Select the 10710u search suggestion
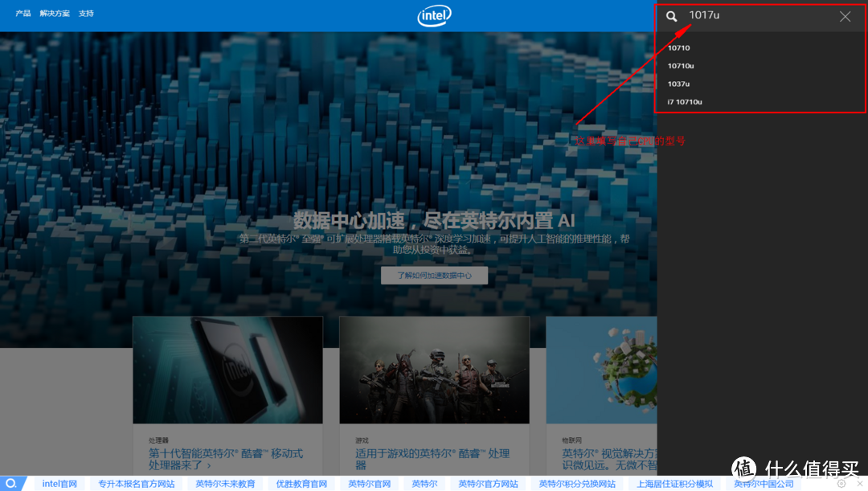Image resolution: width=868 pixels, height=491 pixels. [x=681, y=66]
